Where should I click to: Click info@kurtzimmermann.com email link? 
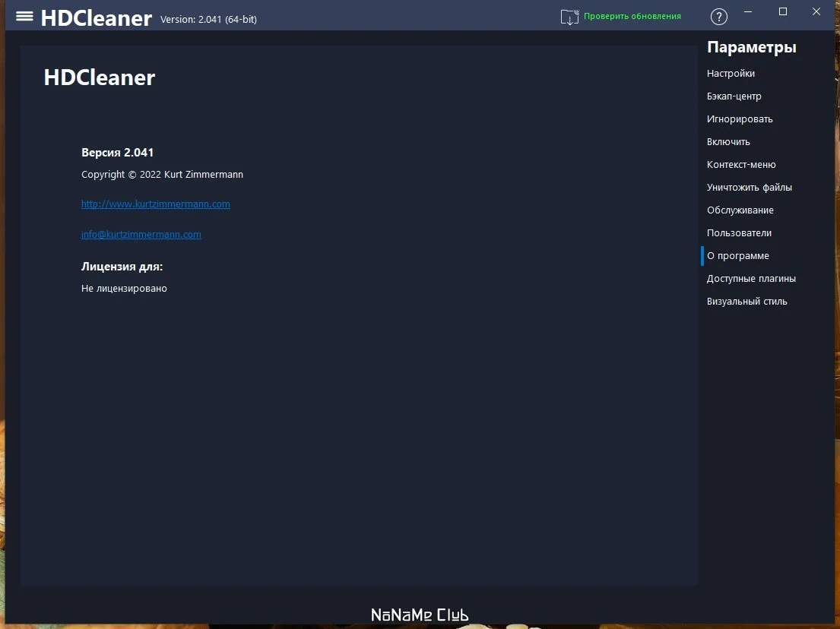(141, 235)
